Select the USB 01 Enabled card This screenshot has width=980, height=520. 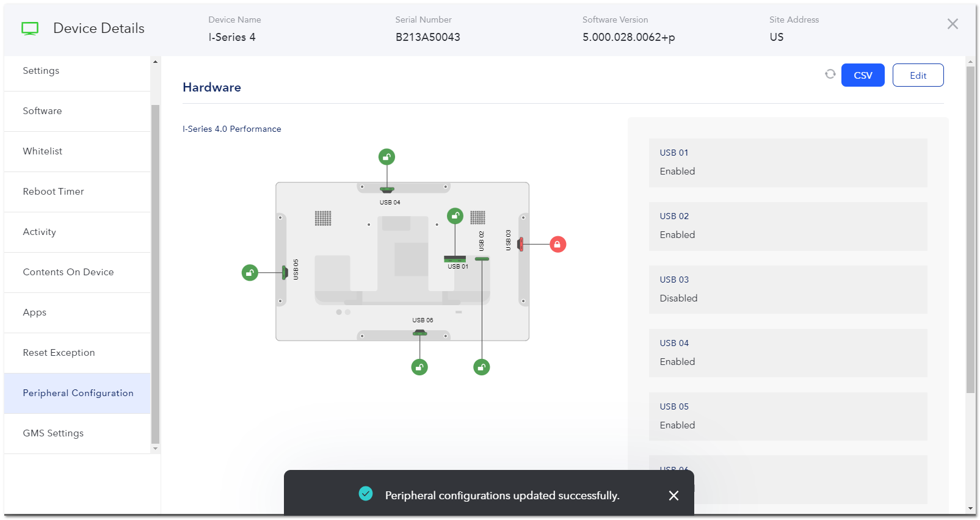[788, 162]
